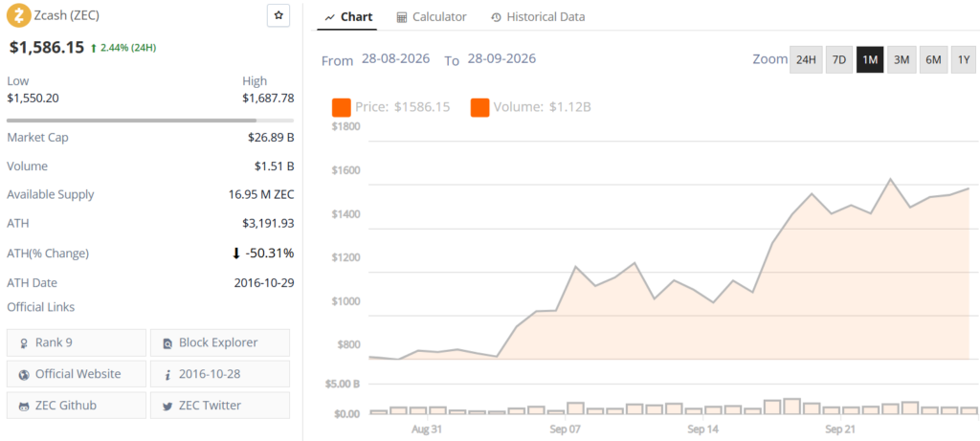Add Zcash to favorites with star icon

(278, 15)
